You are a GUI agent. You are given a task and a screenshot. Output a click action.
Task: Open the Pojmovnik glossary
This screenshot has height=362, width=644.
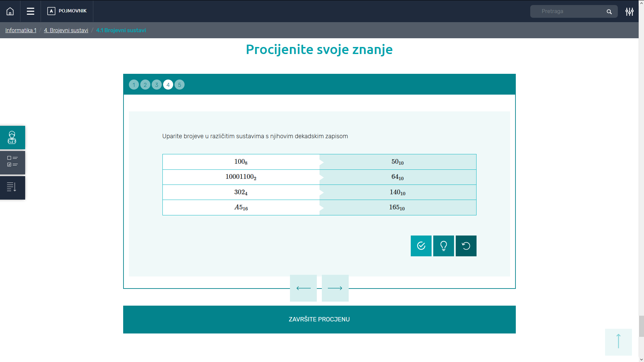click(x=67, y=11)
